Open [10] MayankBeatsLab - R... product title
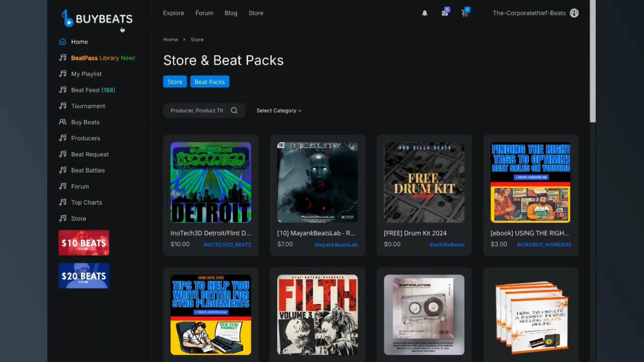Screen dimensions: 644x362 (x=316, y=233)
